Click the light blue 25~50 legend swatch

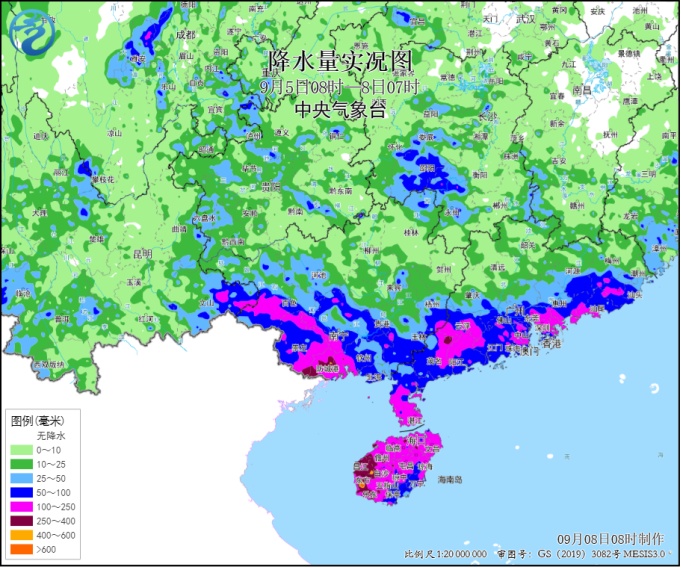tap(20, 479)
